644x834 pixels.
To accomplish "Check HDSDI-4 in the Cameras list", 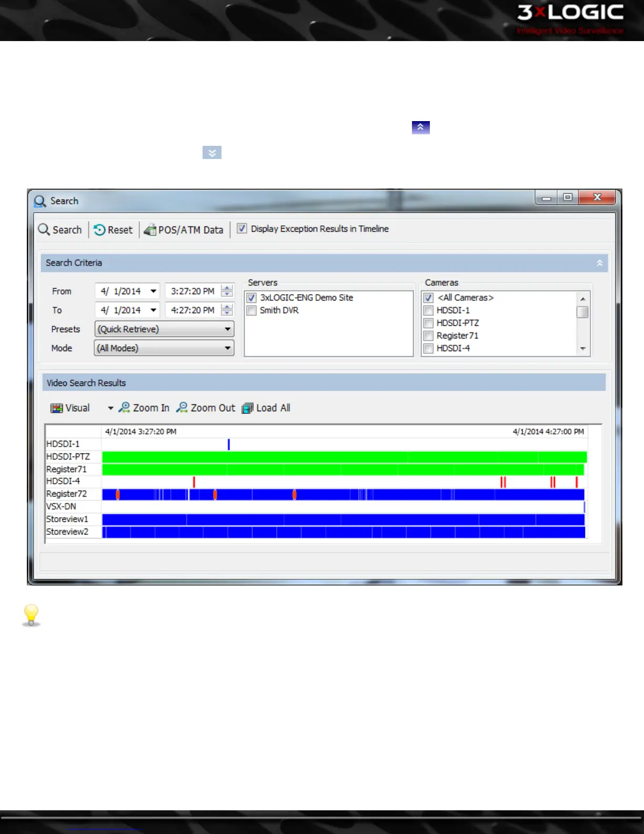I will click(429, 348).
